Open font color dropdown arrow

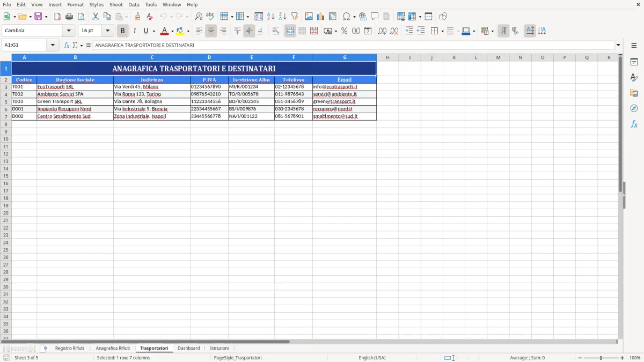pyautogui.click(x=172, y=31)
